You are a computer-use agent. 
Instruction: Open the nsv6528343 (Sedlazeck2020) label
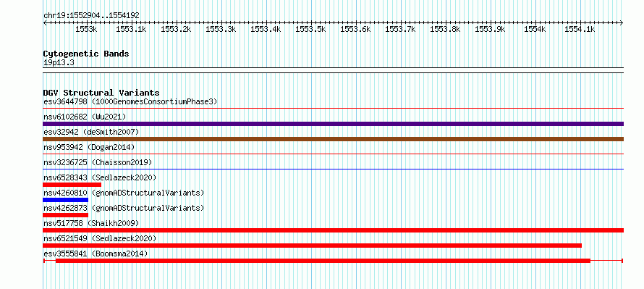click(100, 177)
